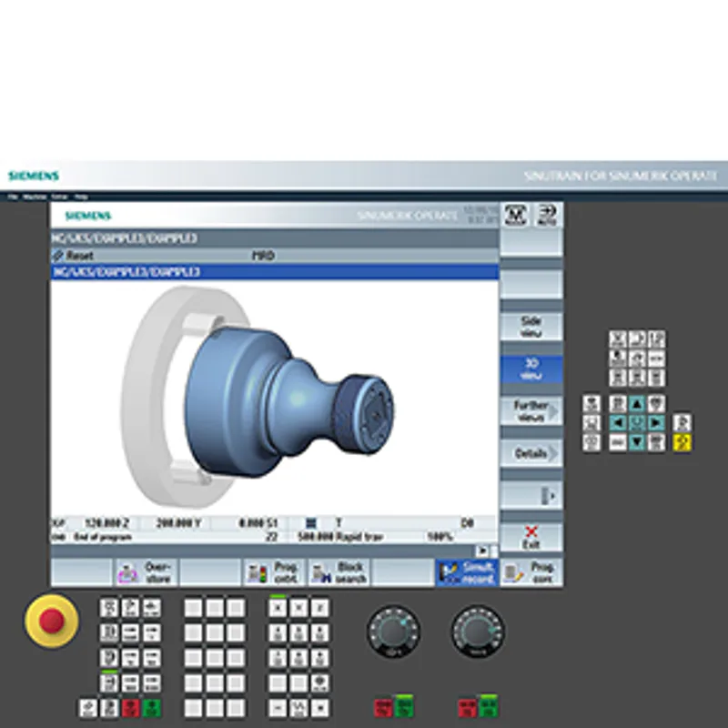Click the End of program status text

(103, 537)
